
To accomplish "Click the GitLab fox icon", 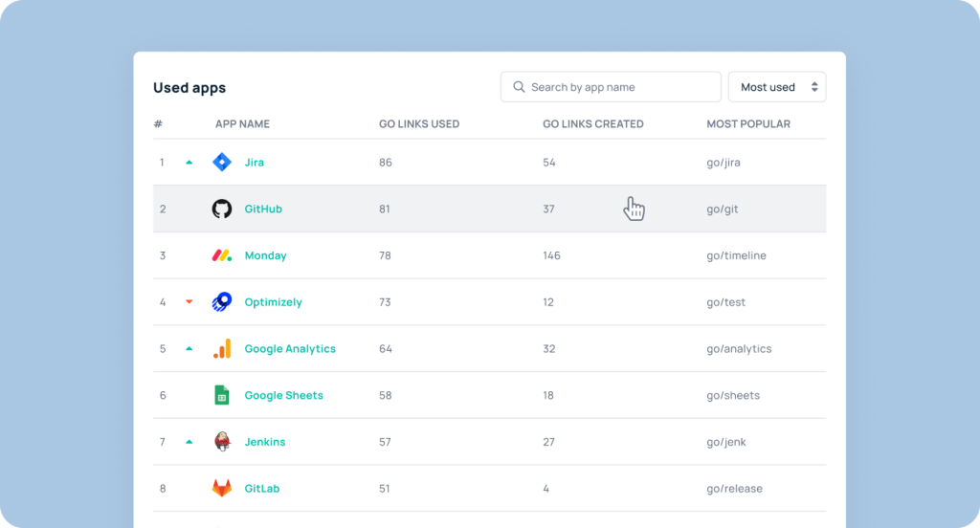I will [x=222, y=488].
